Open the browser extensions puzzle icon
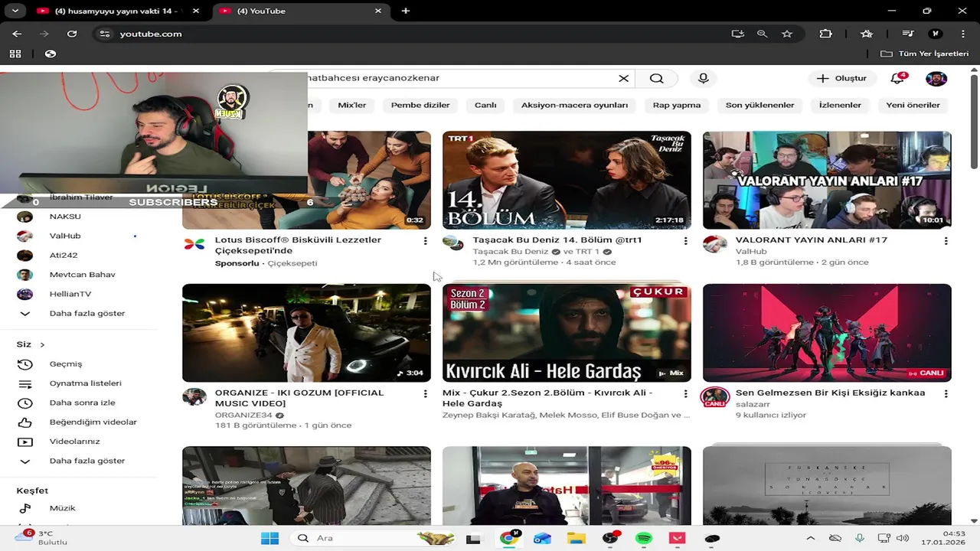This screenshot has height=551, width=980. coord(825,34)
